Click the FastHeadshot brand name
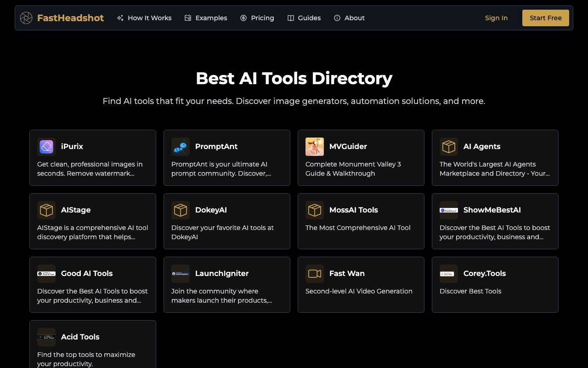Image resolution: width=588 pixels, height=368 pixels. click(x=70, y=18)
